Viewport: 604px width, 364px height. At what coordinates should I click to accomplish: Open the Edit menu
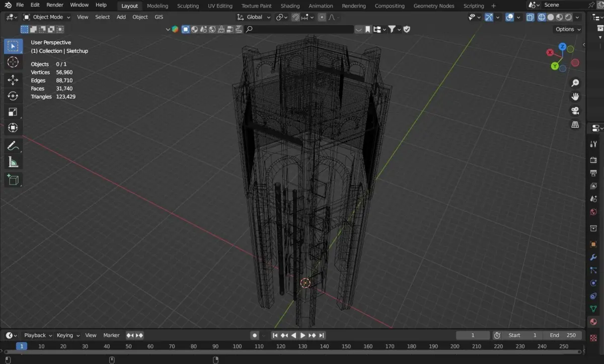(35, 5)
